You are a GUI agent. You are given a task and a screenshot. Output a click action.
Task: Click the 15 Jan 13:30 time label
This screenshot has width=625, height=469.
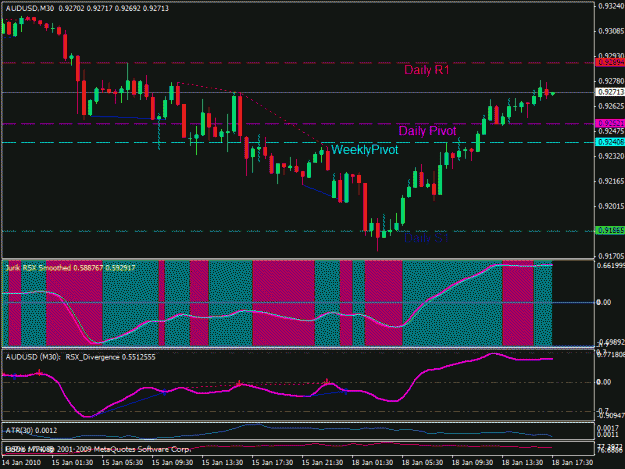click(x=222, y=463)
